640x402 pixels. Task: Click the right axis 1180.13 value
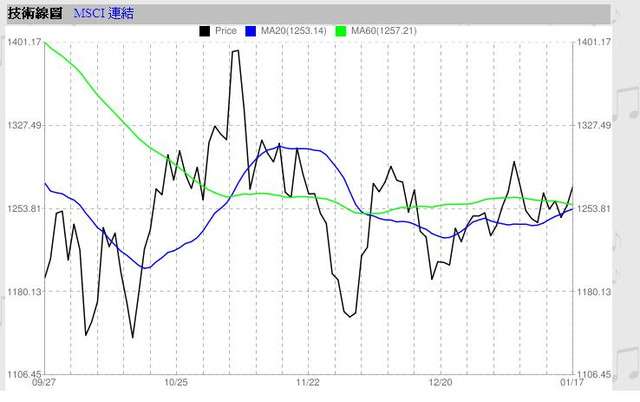point(594,291)
